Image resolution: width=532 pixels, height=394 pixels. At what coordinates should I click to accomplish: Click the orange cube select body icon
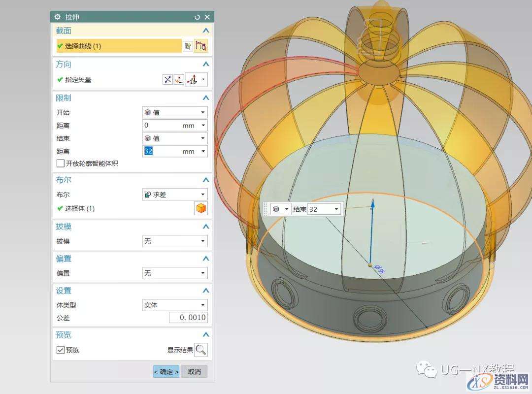201,208
